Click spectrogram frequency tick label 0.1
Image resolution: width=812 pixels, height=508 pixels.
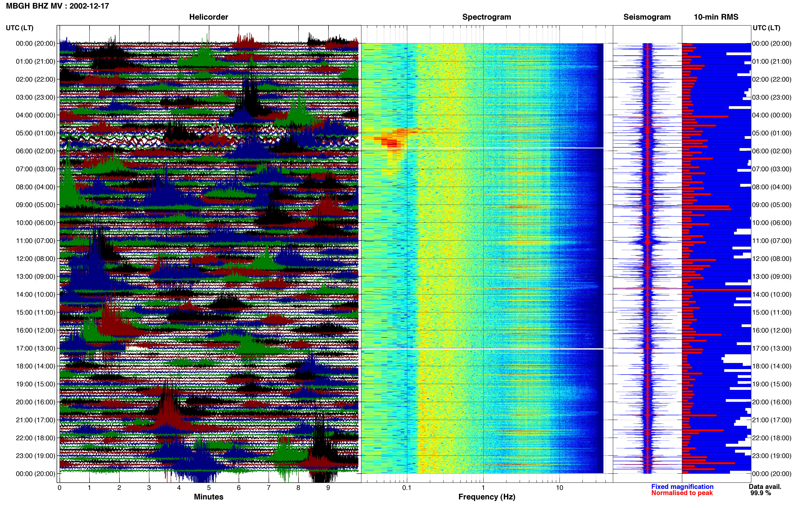(x=407, y=488)
